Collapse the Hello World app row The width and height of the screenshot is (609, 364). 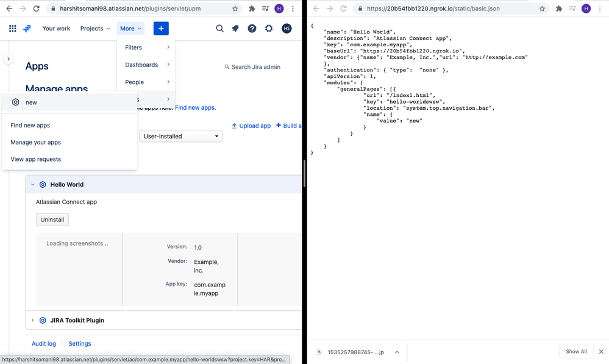click(x=33, y=185)
